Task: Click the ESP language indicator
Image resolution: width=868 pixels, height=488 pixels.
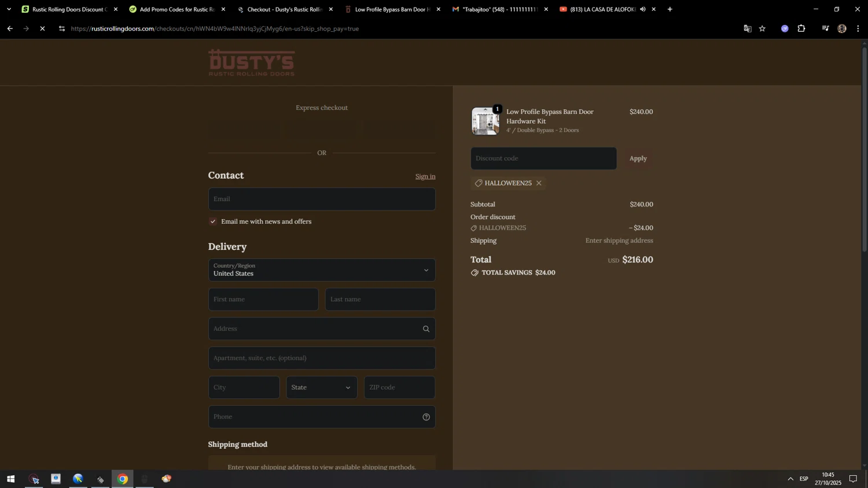Action: tap(804, 479)
